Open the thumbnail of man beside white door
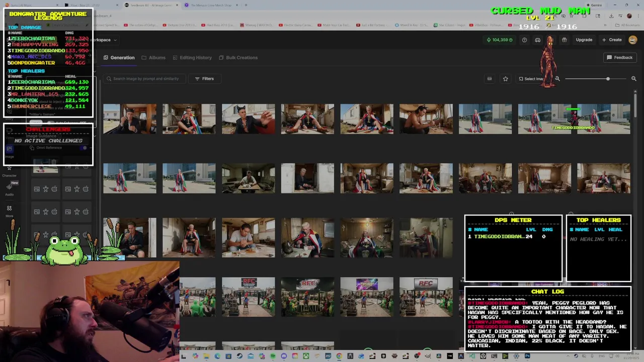The image size is (644, 362). click(x=307, y=178)
